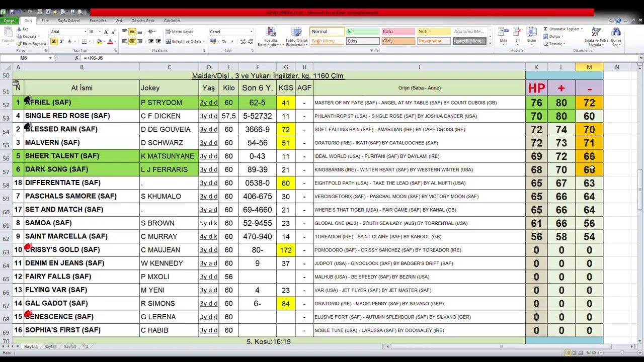Select the Biçim Boyacısı format painter

[31, 43]
